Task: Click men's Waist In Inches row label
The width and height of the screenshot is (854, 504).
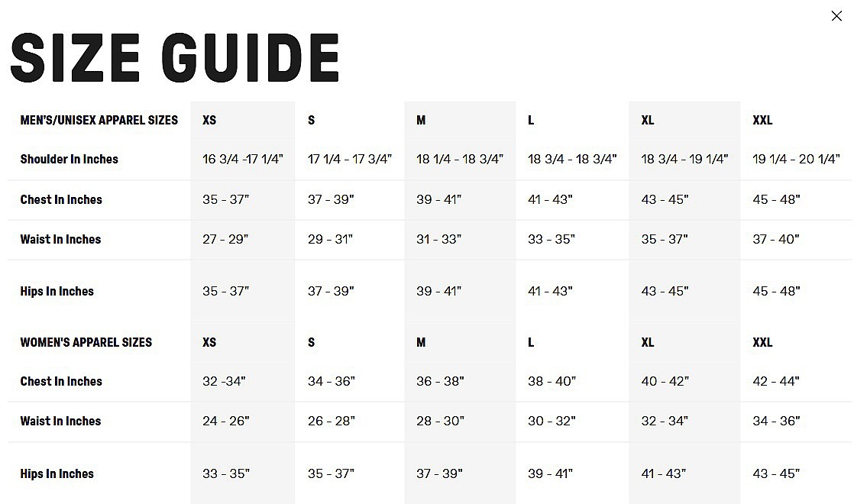Action: coord(60,239)
